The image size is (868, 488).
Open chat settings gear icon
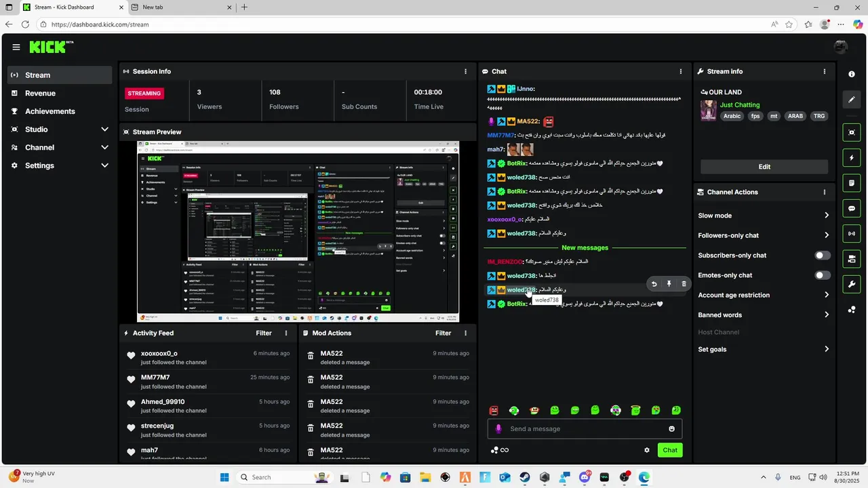click(x=647, y=450)
